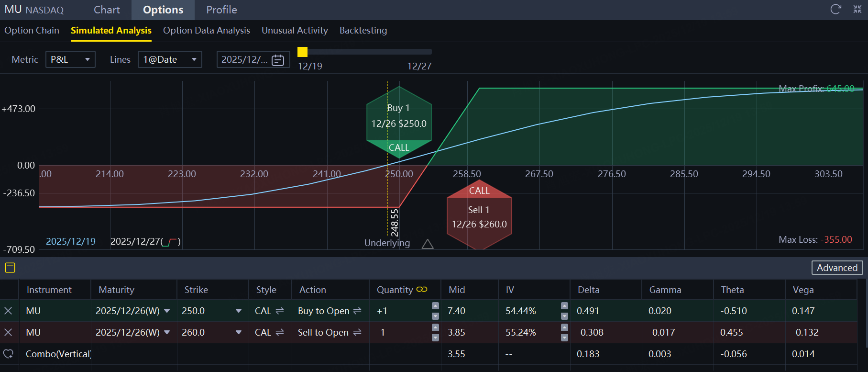This screenshot has width=868, height=372.
Task: Remove the 260.0 call leg row
Action: pos(8,332)
